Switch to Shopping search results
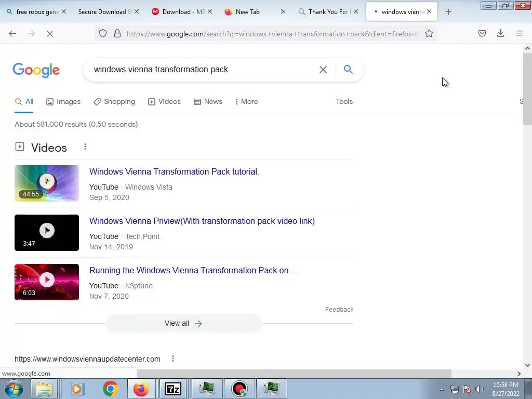This screenshot has height=399, width=532. click(114, 101)
